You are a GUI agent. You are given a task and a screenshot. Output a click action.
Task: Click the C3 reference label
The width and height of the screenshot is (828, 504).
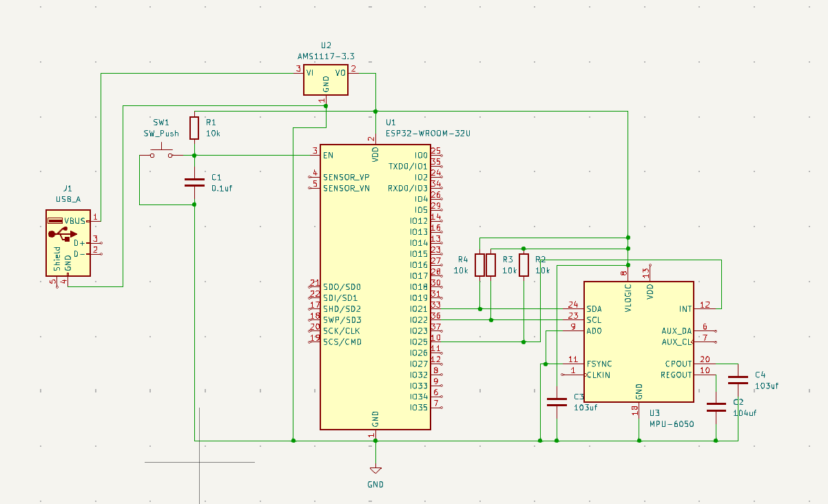pyautogui.click(x=579, y=397)
